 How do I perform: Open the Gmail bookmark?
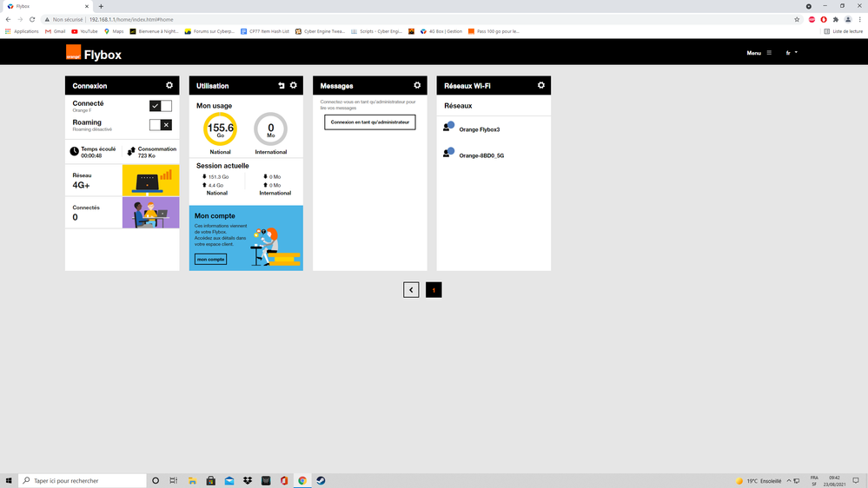56,31
